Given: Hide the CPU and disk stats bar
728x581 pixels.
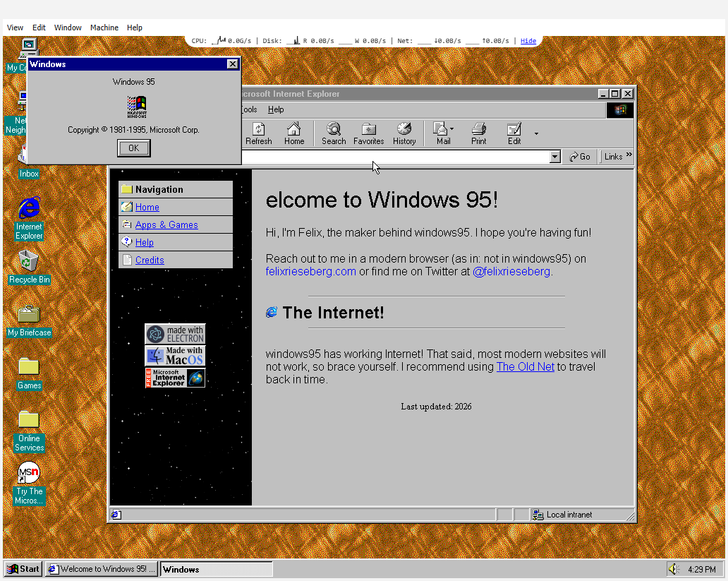Looking at the screenshot, I should (528, 41).
